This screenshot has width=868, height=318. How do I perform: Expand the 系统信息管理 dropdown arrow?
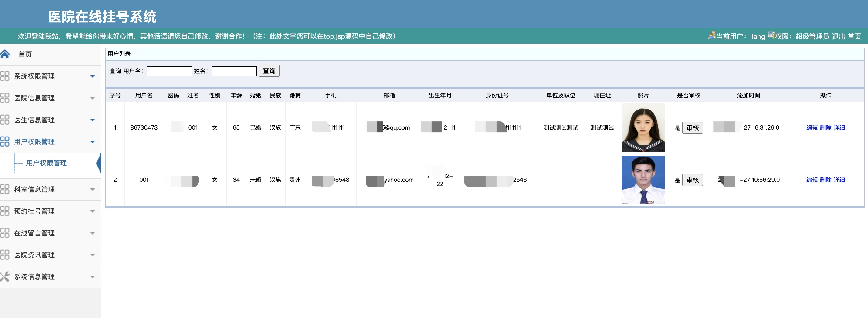[93, 277]
